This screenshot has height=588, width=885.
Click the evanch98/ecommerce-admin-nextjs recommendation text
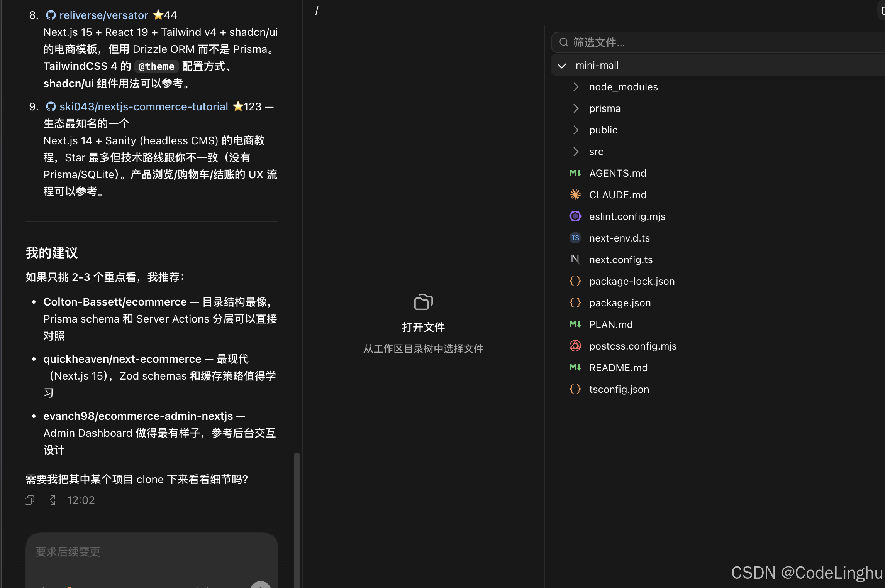[138, 416]
